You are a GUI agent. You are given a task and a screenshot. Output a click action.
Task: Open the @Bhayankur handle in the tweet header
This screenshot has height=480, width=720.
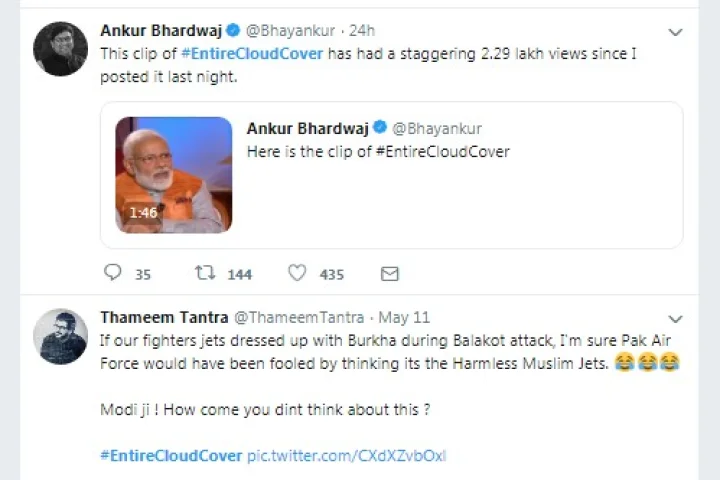point(291,31)
